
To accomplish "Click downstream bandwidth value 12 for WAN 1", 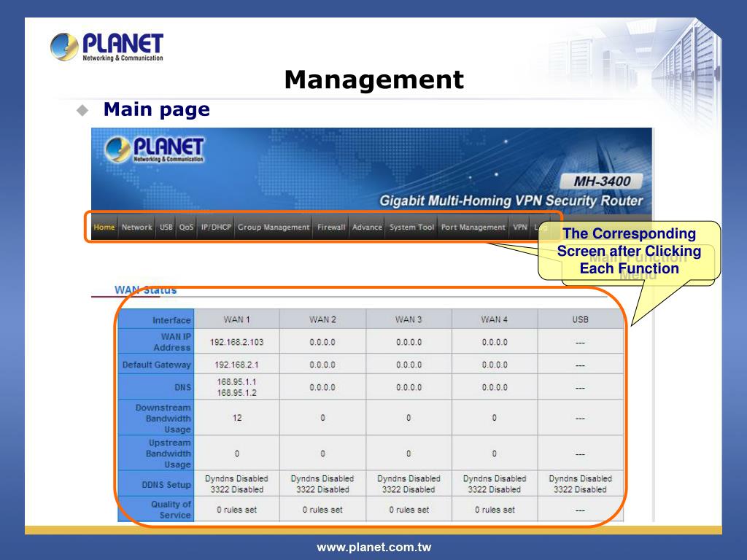I will click(x=237, y=418).
